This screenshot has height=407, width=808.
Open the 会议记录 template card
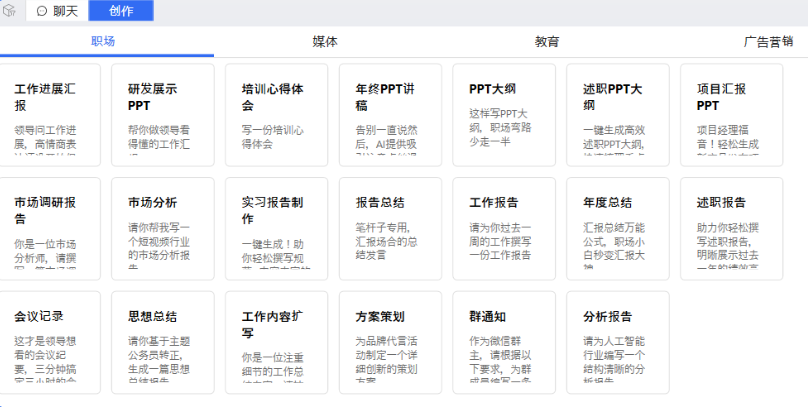click(x=51, y=341)
